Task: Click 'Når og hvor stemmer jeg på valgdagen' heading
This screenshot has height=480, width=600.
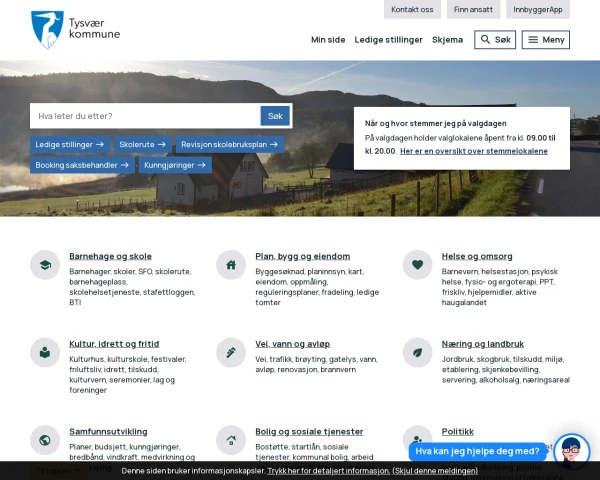Action: click(435, 124)
